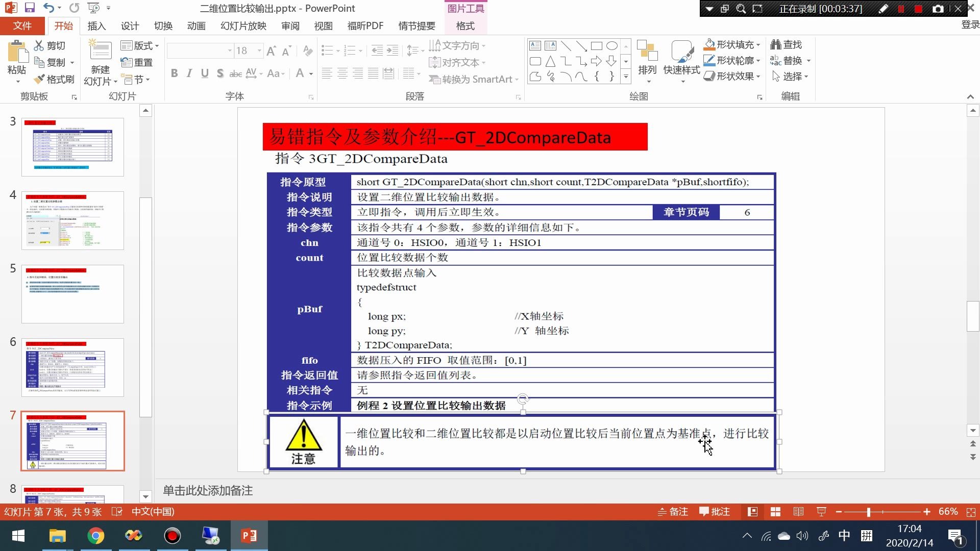The image size is (980, 551).
Task: Open the font size dropdown
Action: (x=259, y=51)
